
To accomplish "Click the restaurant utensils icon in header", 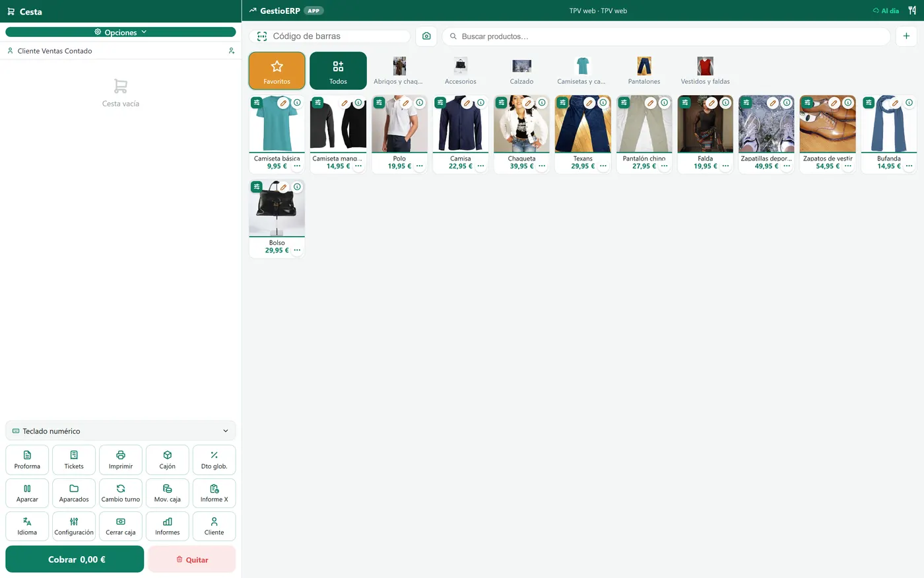I will pos(912,11).
